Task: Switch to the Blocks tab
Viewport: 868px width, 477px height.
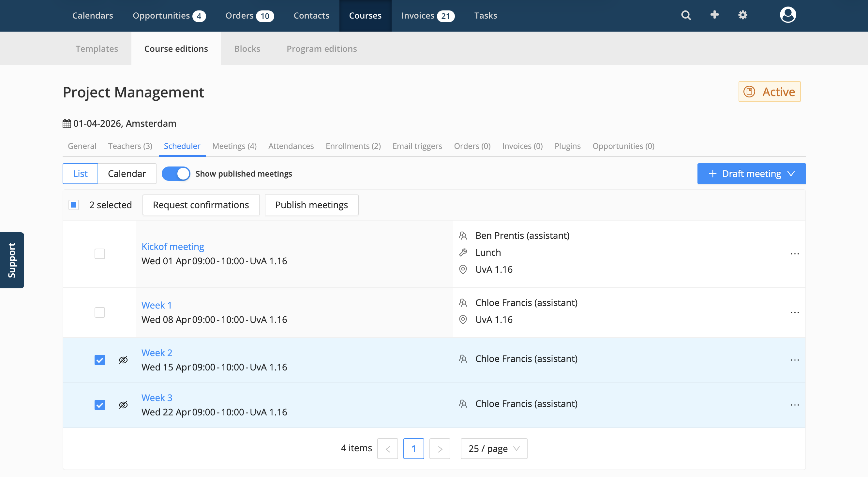Action: point(247,49)
